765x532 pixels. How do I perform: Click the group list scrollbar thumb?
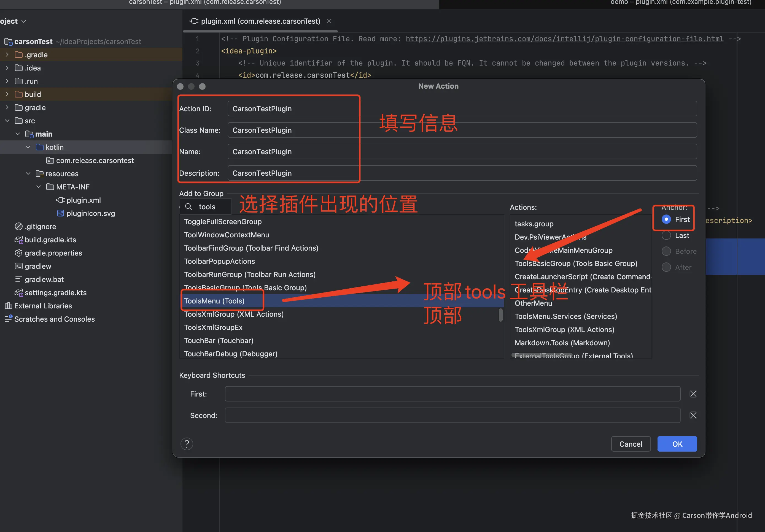click(500, 315)
